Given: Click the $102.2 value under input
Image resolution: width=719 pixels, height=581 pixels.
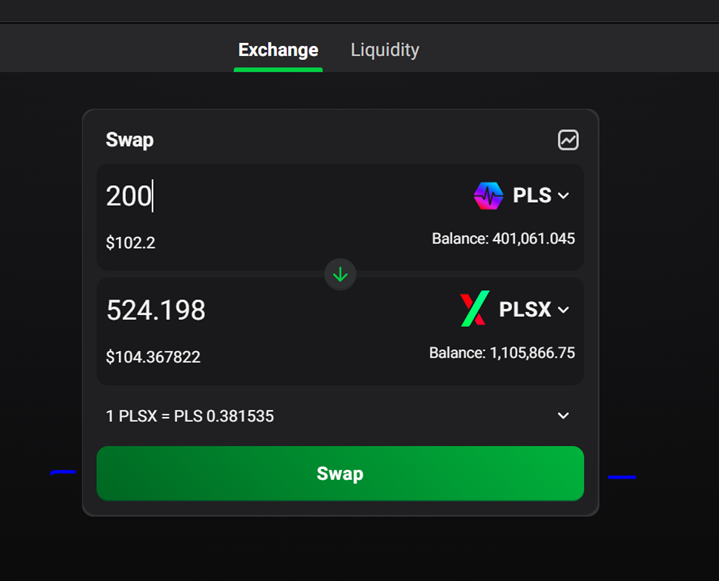Looking at the screenshot, I should (130, 243).
